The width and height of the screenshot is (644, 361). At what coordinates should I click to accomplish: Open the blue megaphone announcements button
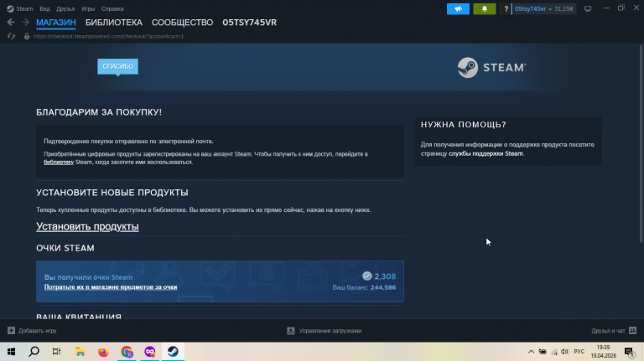(458, 8)
